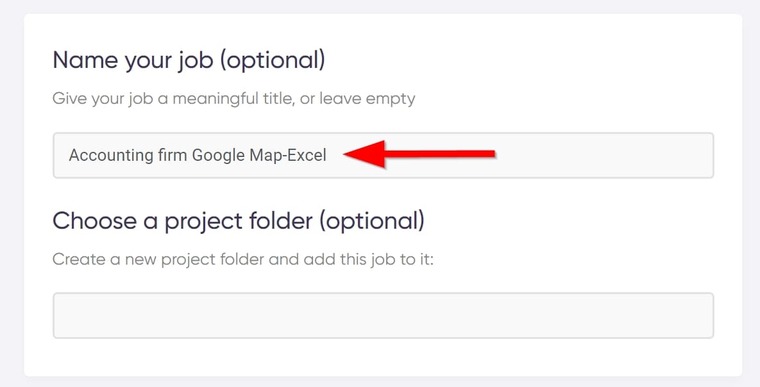The height and width of the screenshot is (387, 760).
Task: Click the 'Create a new project folder' hint text
Action: pyautogui.click(x=159, y=259)
